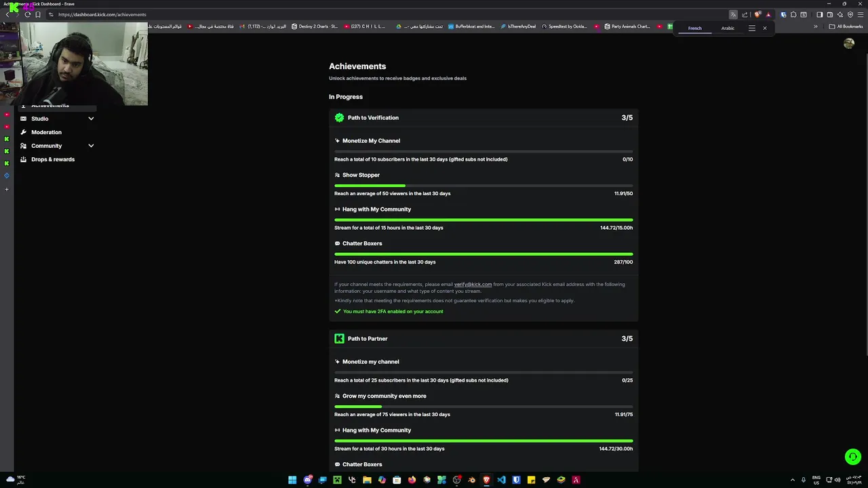868x488 pixels.
Task: Click the ENG US language indicator
Action: (816, 480)
